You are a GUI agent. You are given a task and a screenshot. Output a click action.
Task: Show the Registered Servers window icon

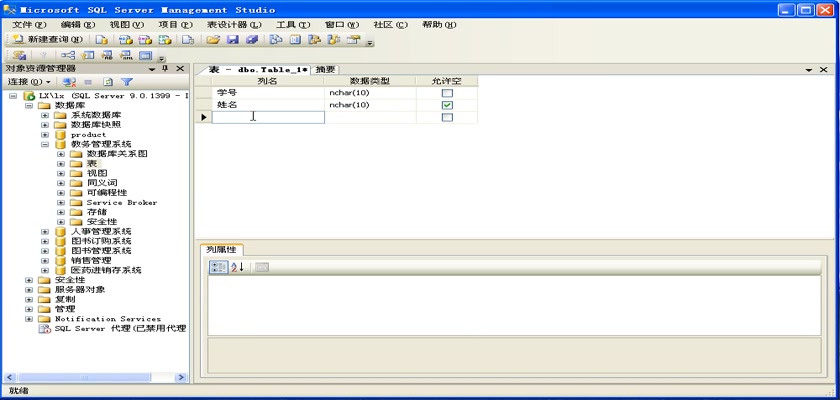[275, 40]
